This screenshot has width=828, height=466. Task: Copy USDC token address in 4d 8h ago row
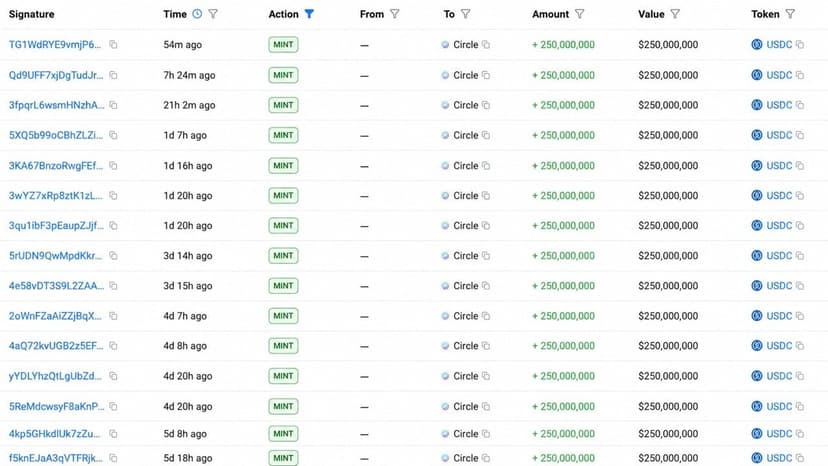800,346
